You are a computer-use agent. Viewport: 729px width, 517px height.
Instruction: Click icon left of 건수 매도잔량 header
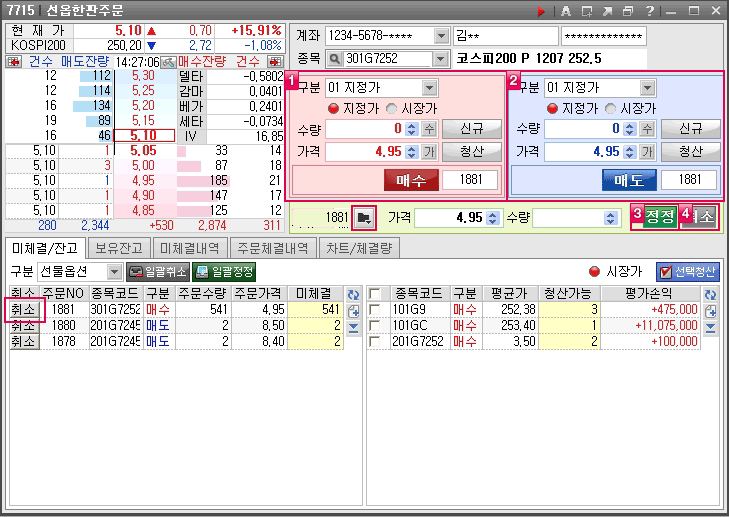pyautogui.click(x=14, y=61)
